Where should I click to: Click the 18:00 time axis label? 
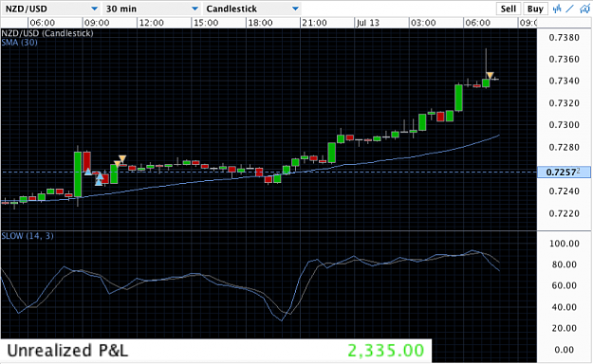pyautogui.click(x=260, y=23)
